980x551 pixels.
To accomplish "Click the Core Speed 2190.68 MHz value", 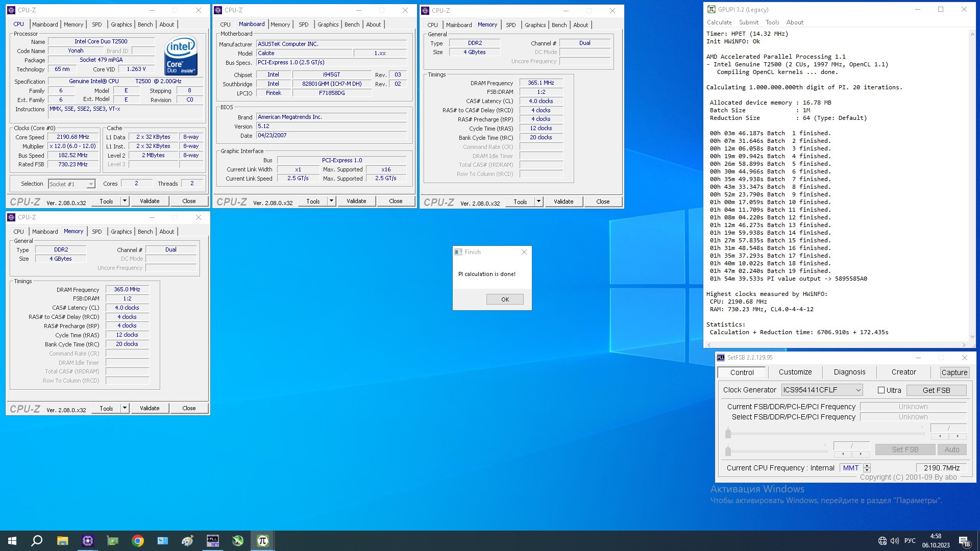I will (72, 137).
